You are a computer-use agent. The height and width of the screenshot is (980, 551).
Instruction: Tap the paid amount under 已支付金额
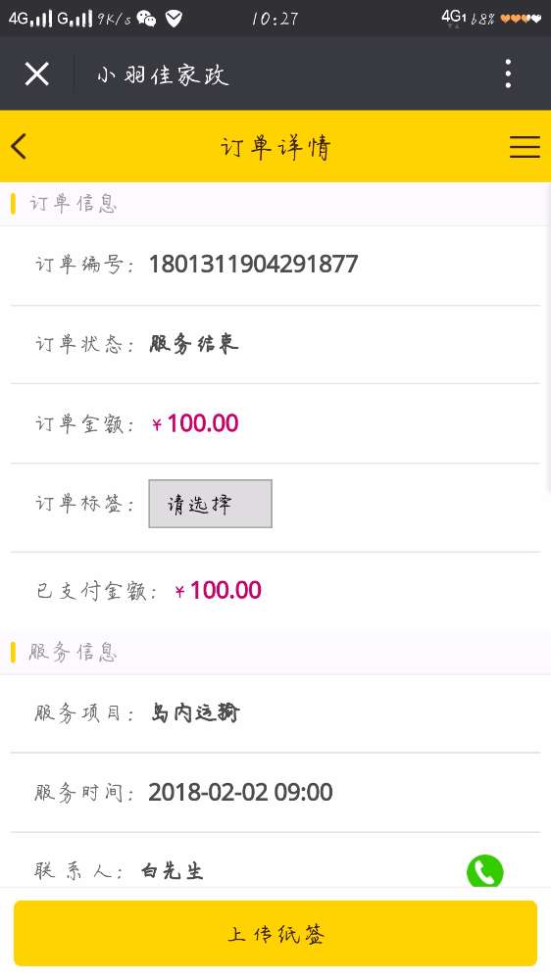(218, 590)
